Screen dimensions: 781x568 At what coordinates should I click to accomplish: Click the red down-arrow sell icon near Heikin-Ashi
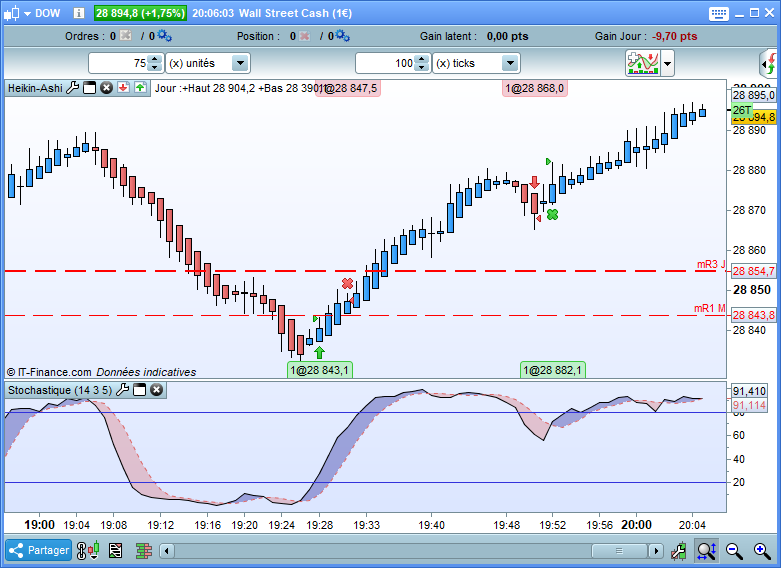tap(124, 88)
